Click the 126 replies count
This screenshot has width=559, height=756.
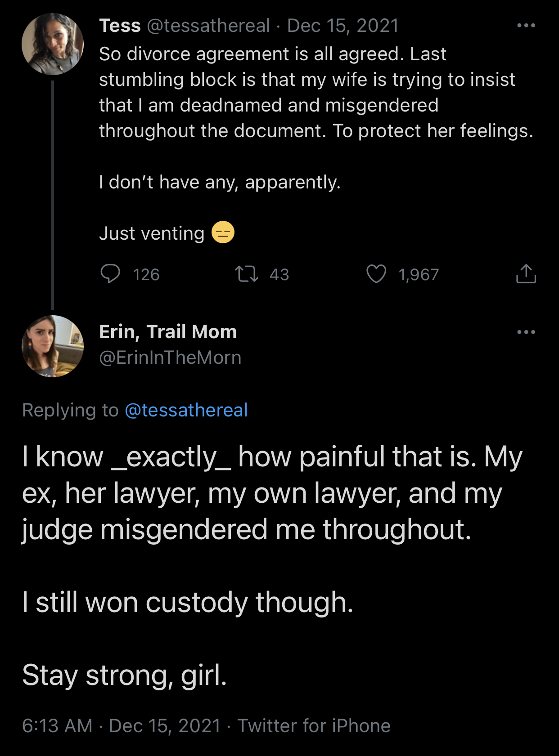146,274
